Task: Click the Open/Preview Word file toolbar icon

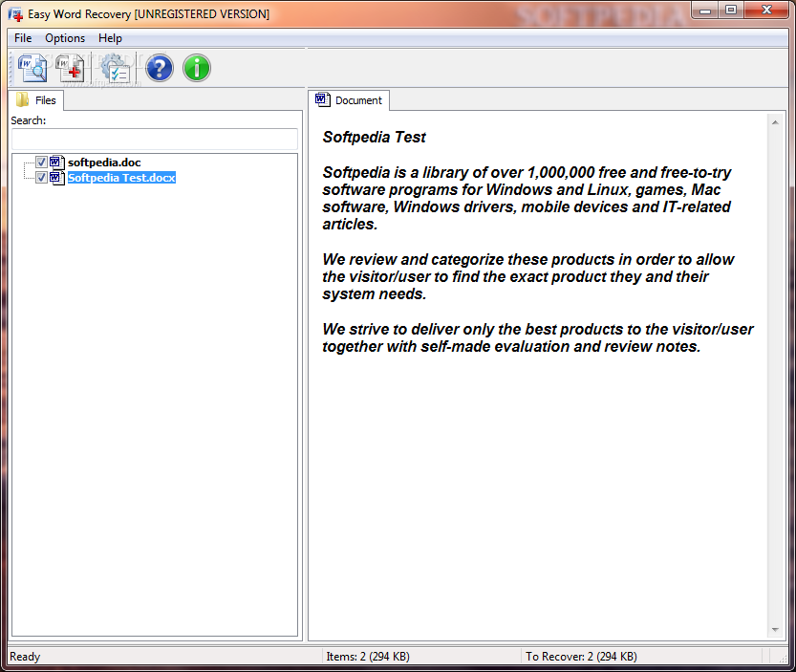Action: [32, 68]
